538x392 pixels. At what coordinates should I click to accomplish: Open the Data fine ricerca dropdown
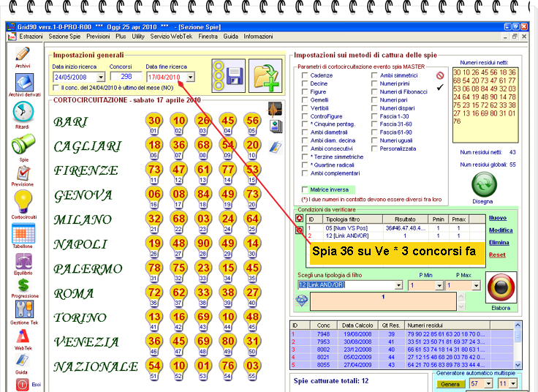[191, 78]
